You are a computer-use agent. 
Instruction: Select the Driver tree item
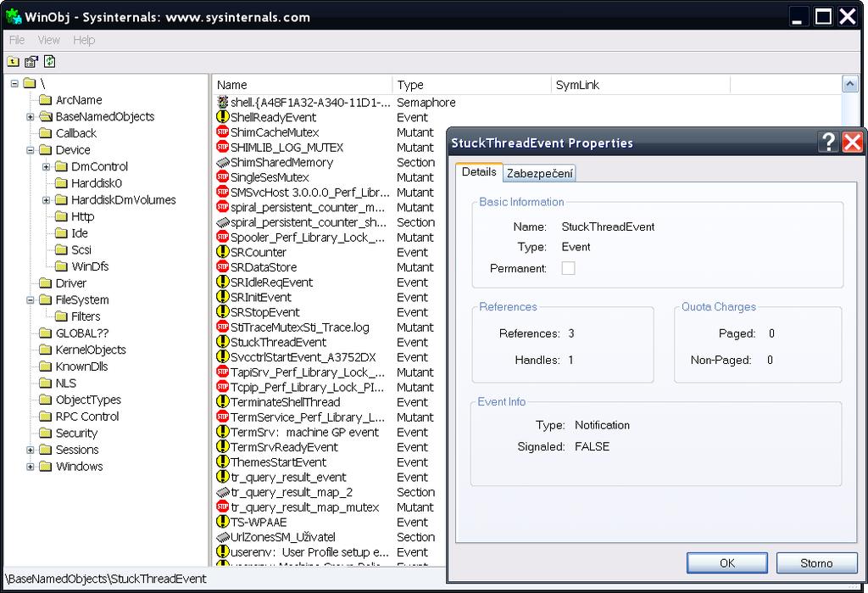(71, 283)
